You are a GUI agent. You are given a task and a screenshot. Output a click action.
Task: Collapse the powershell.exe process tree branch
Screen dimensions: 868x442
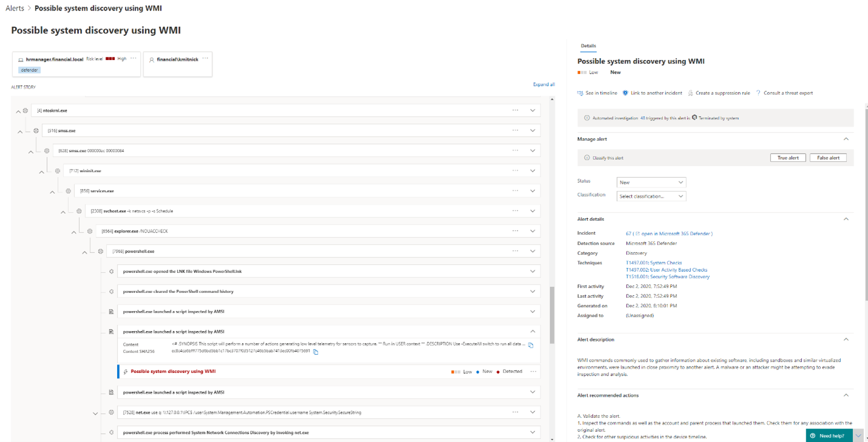tap(84, 252)
